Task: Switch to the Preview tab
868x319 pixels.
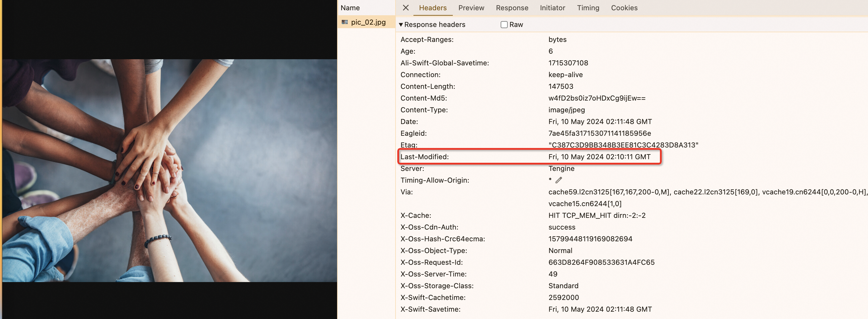Action: coord(471,8)
